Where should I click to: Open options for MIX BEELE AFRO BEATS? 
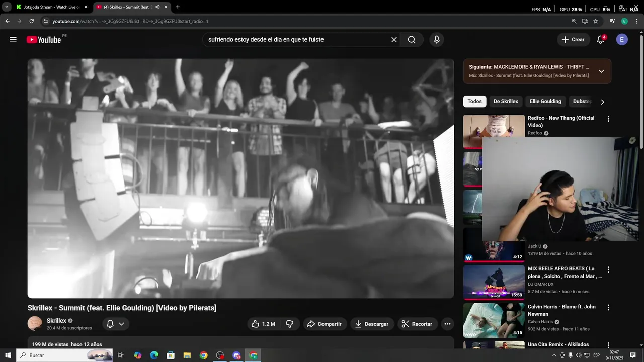point(608,270)
